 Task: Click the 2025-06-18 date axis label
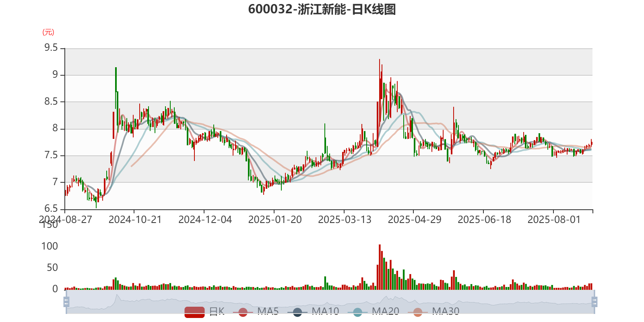484,220
